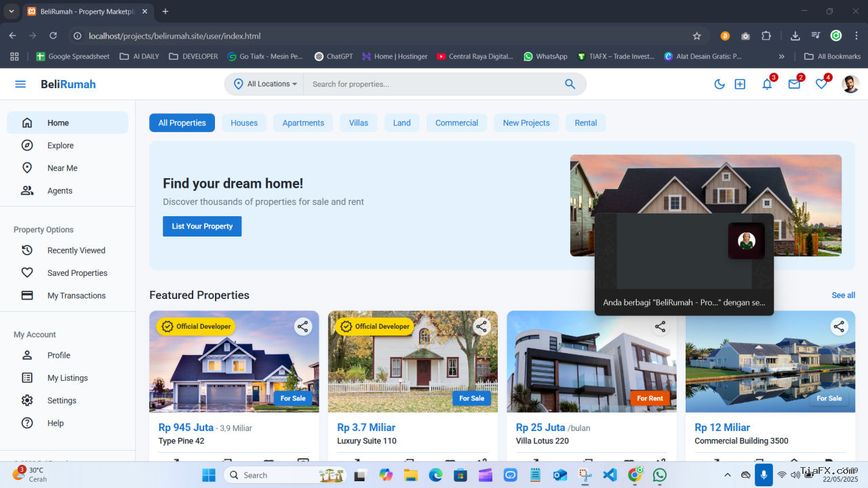Open See all featured properties

coord(843,295)
